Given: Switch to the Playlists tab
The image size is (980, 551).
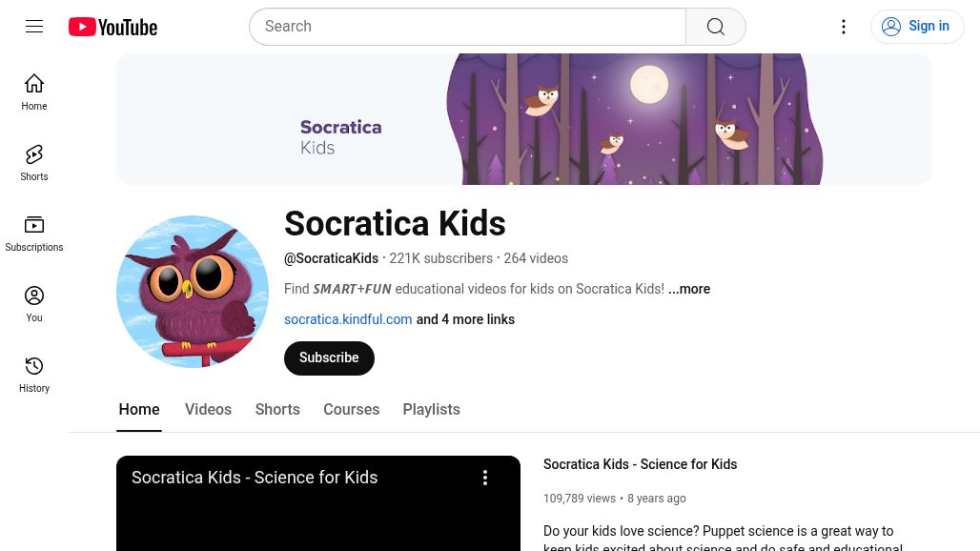Looking at the screenshot, I should tap(431, 409).
